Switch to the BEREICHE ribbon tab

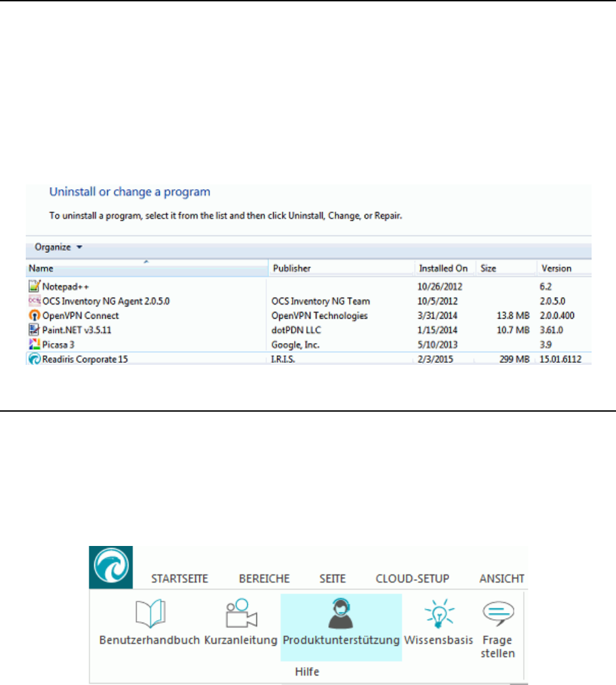[x=264, y=579]
